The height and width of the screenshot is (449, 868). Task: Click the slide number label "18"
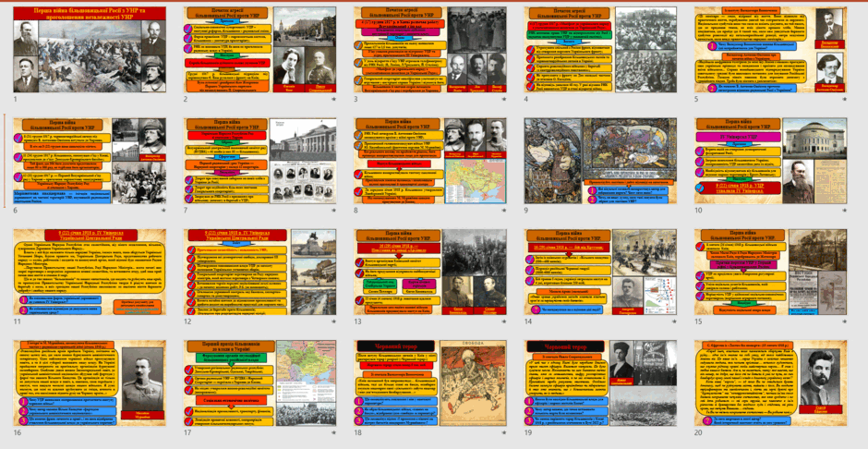[x=357, y=433]
